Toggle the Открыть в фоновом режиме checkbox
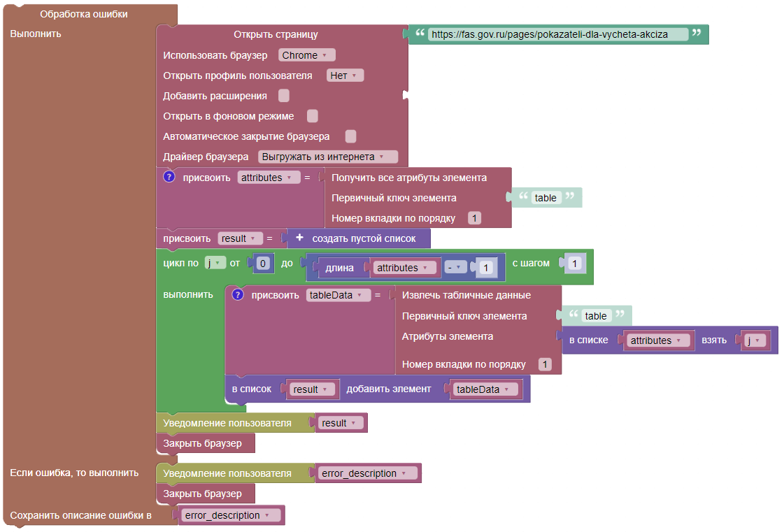Screen dimensions: 784x532 pos(313,116)
